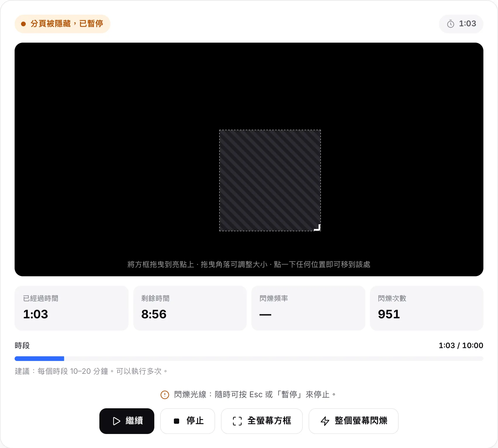The height and width of the screenshot is (448, 498).
Task: Click the 全螢幕方框 button
Action: click(262, 421)
